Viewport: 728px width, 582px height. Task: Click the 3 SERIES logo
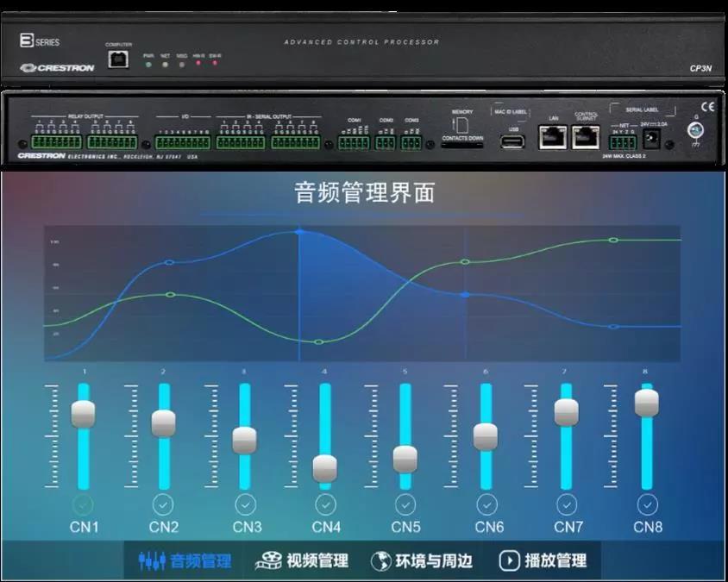click(x=40, y=41)
